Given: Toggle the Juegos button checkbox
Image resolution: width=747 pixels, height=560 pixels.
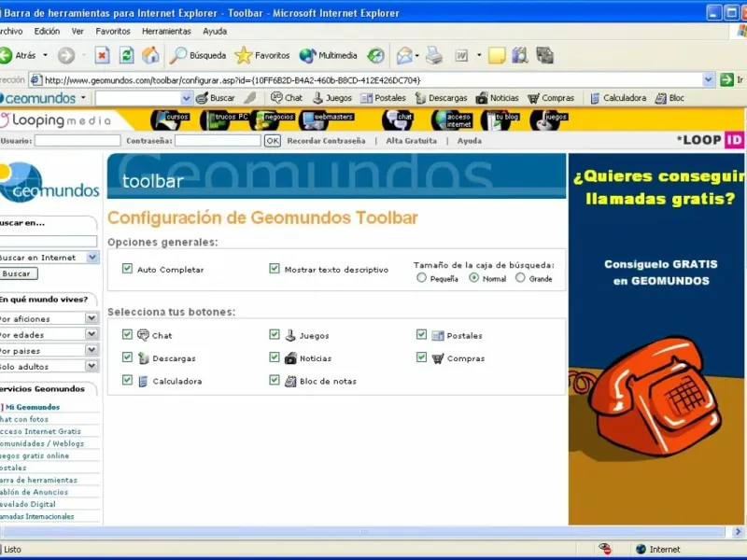Looking at the screenshot, I should (x=275, y=334).
